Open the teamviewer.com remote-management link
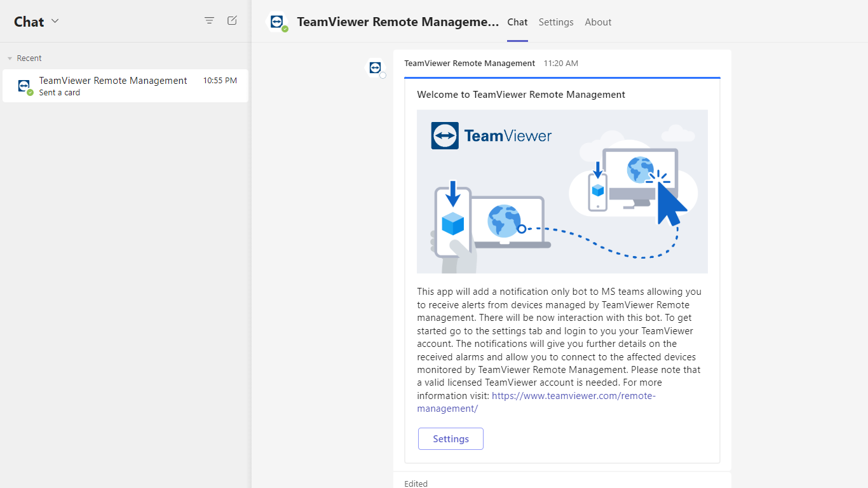The image size is (868, 488). pos(536,402)
